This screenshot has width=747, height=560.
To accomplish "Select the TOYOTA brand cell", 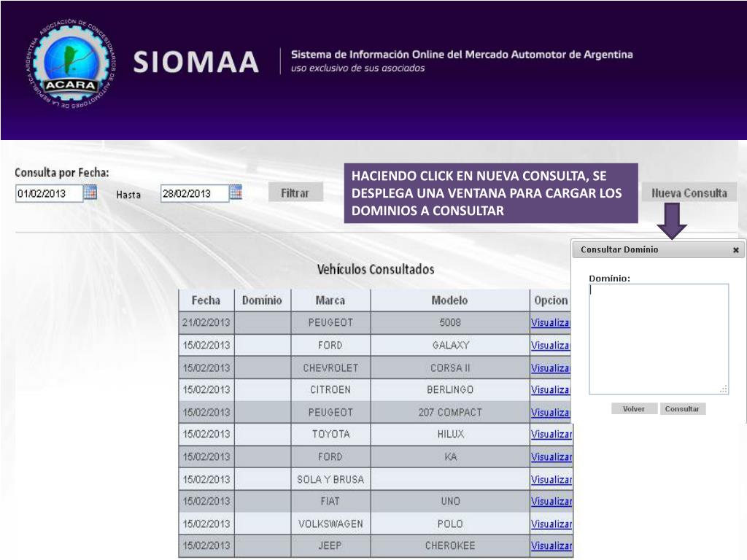I will point(330,435).
